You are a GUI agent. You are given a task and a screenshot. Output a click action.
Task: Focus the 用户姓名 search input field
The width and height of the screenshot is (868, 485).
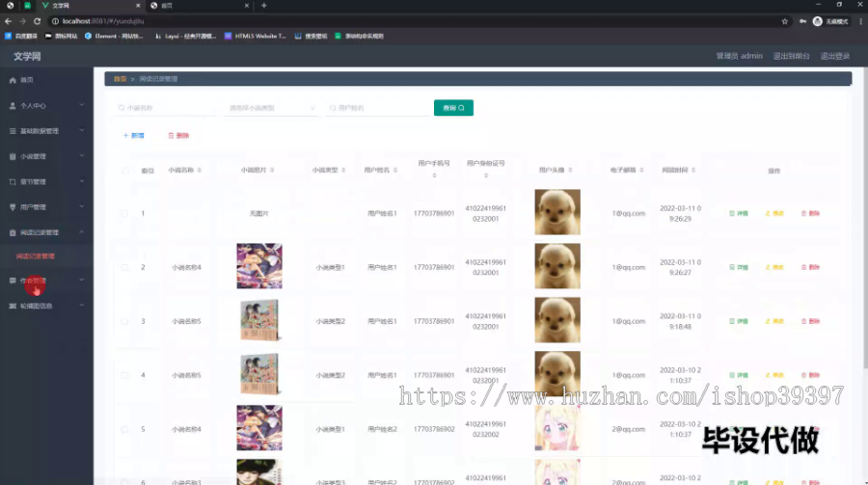pyautogui.click(x=378, y=108)
